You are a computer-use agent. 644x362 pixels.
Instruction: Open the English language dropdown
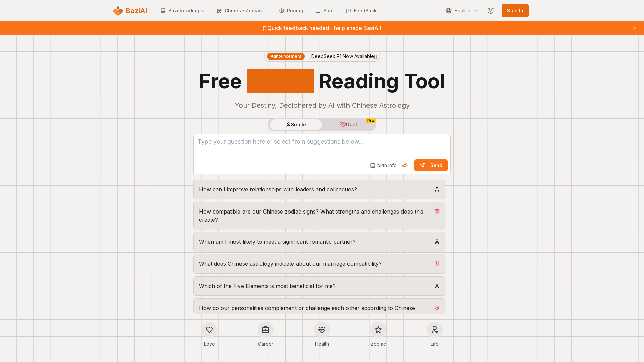[462, 11]
